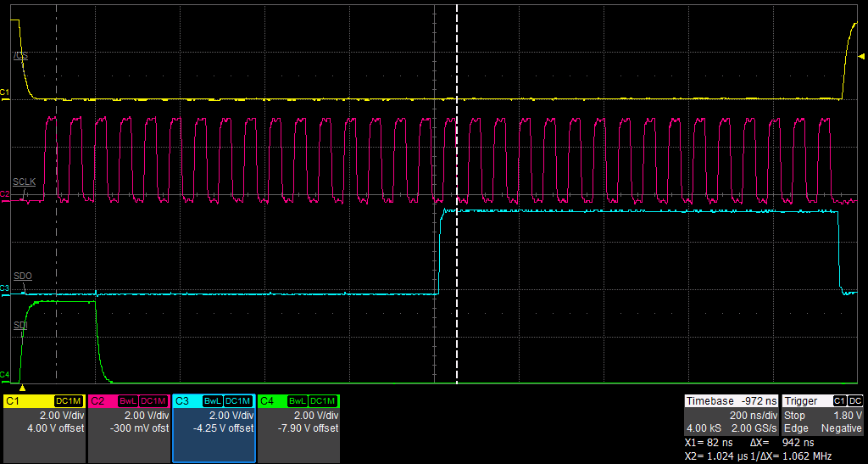Open the Timebase descriptor box

pos(732,416)
